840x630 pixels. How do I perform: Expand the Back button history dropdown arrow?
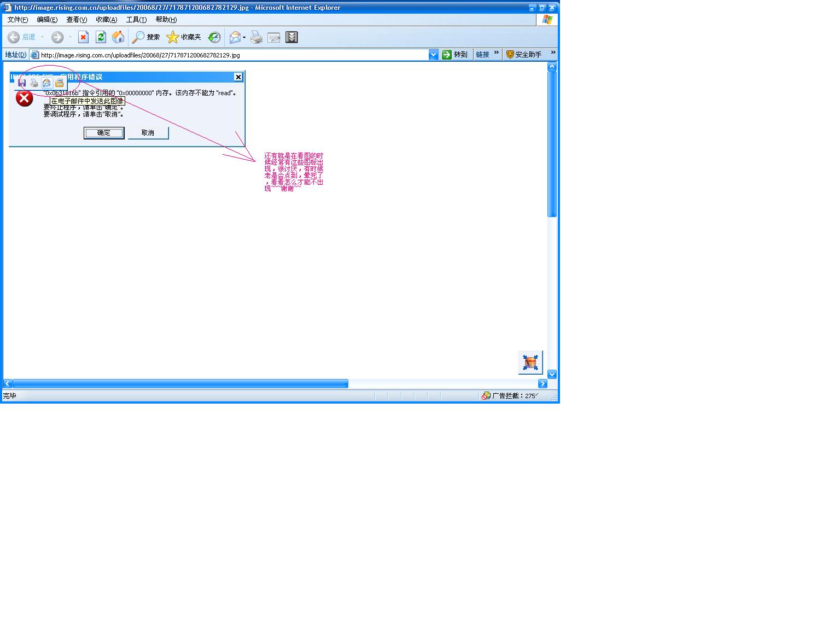pyautogui.click(x=43, y=37)
